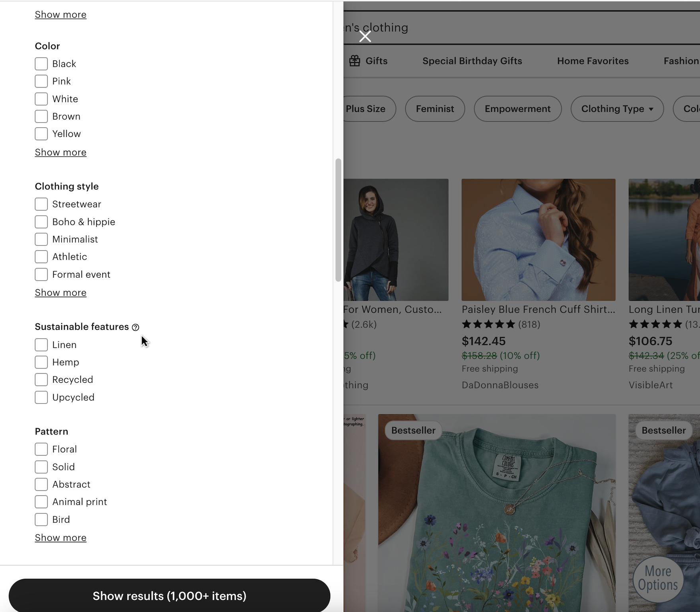Open Special Birthday Gifts tab
Screen dimensions: 700x612
[472, 61]
